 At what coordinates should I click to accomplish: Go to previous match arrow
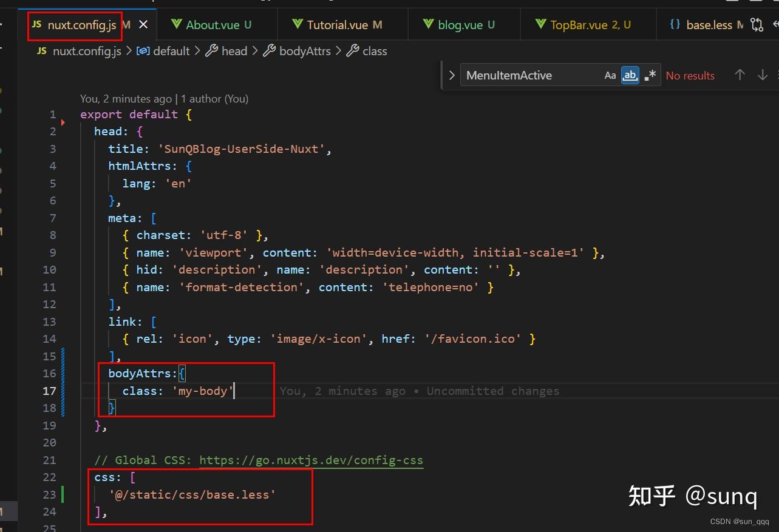pos(740,75)
